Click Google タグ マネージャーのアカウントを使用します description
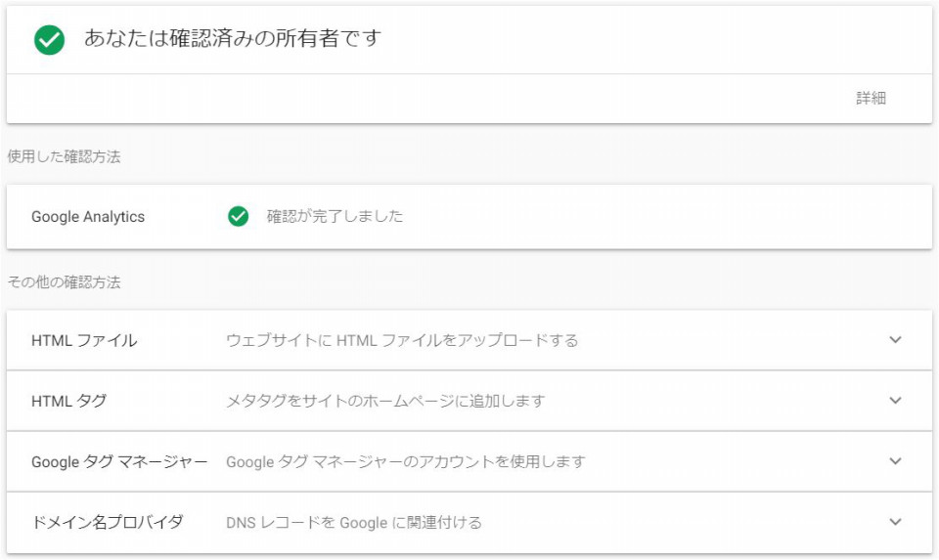939x560 pixels. [x=405, y=462]
